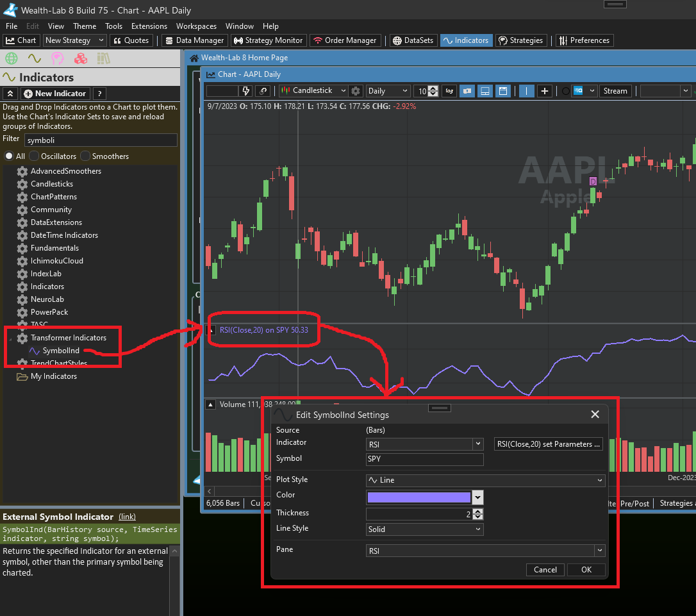Select the All radio button
The width and height of the screenshot is (696, 616).
[x=9, y=156]
